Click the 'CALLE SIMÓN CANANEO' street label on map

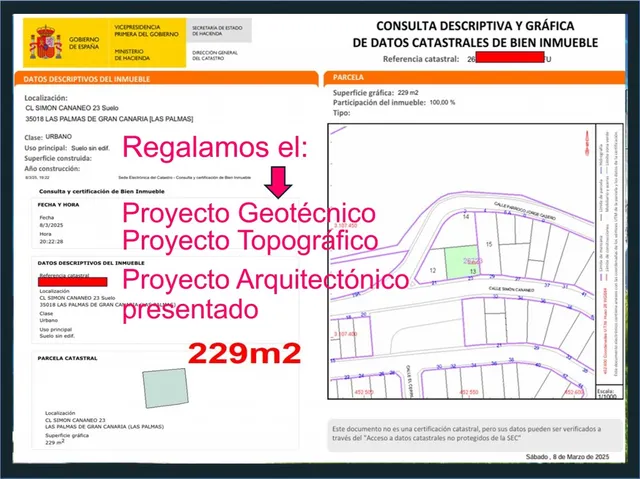tap(511, 289)
